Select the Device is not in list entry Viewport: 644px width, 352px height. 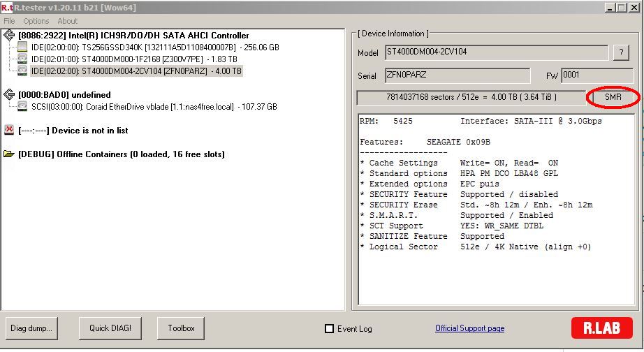[x=73, y=131]
